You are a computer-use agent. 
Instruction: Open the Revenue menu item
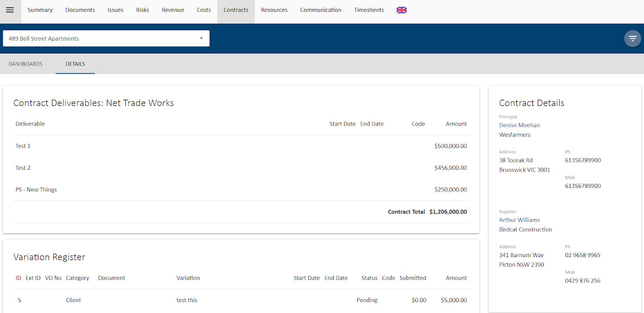(x=173, y=10)
